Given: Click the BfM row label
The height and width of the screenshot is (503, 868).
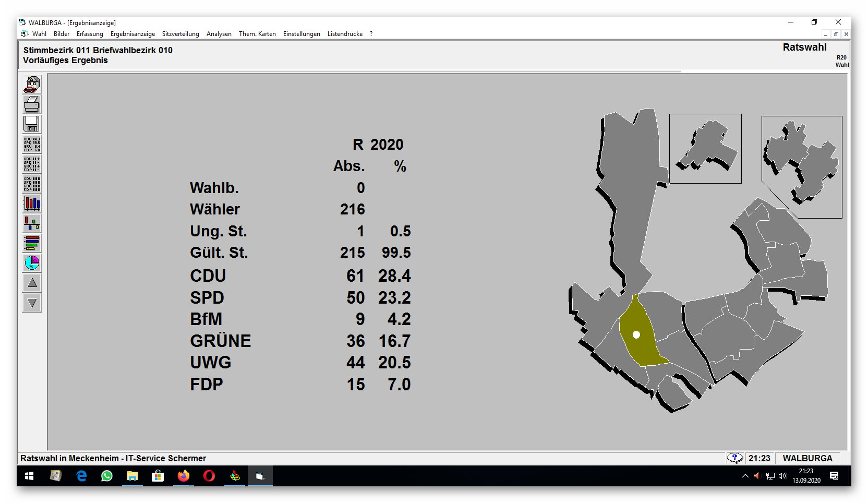Looking at the screenshot, I should click(x=206, y=319).
